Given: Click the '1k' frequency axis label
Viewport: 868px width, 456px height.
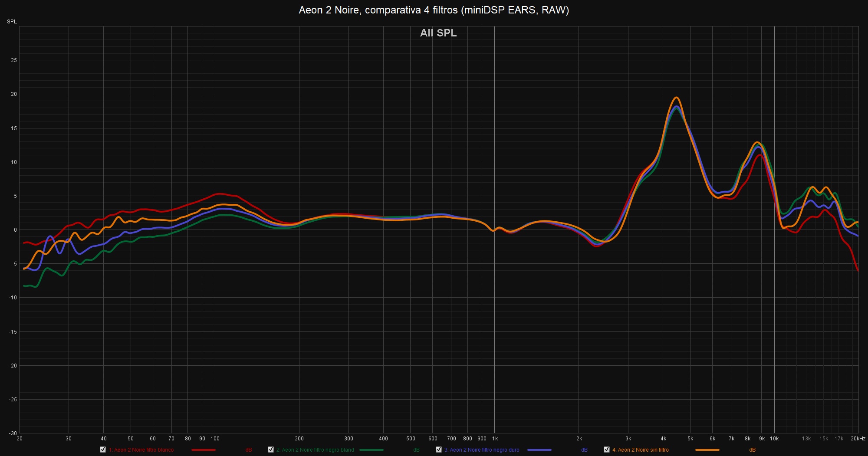Looking at the screenshot, I should click(495, 439).
